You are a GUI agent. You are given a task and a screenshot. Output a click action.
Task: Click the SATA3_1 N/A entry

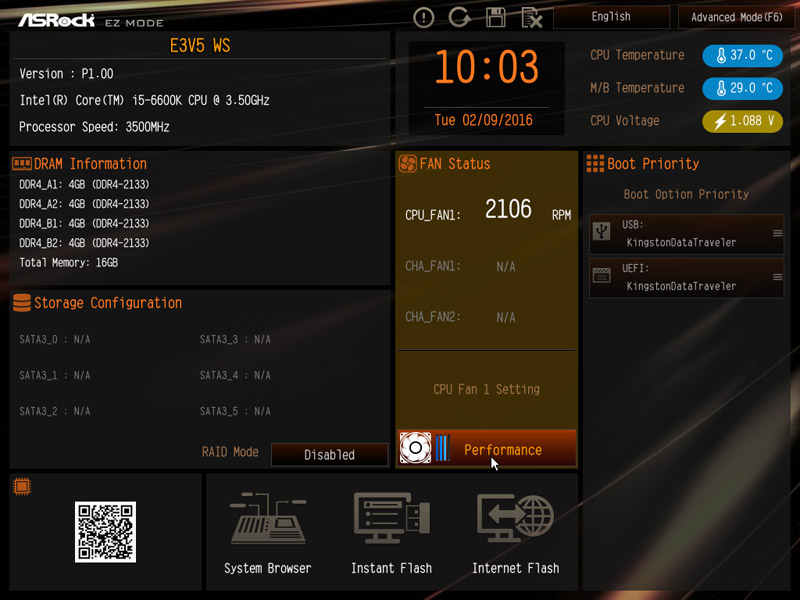(55, 376)
